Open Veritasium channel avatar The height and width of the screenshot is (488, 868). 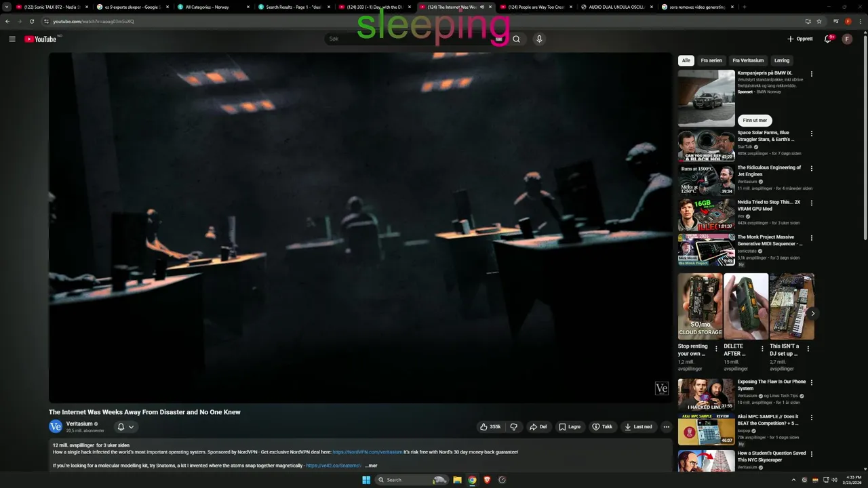56,426
